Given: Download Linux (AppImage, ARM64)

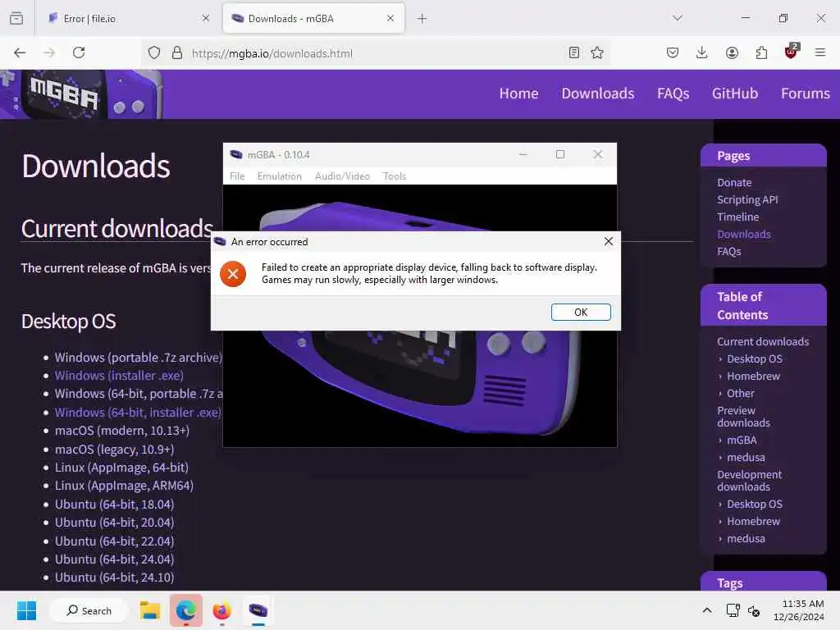Looking at the screenshot, I should point(124,486).
